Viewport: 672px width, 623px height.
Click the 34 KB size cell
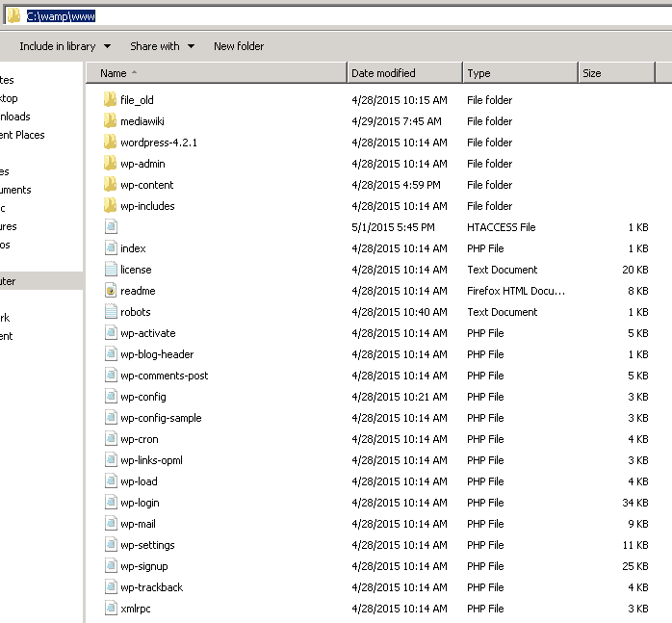(635, 503)
